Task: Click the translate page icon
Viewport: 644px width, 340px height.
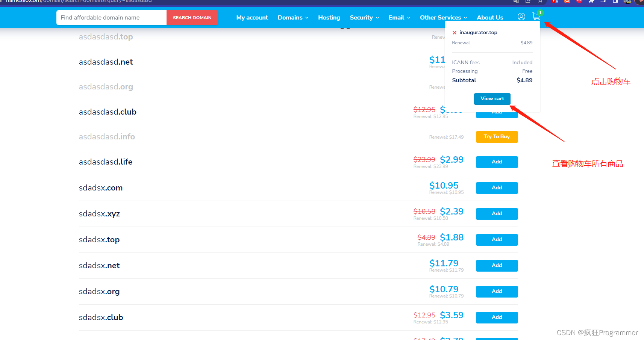Action: (x=516, y=1)
